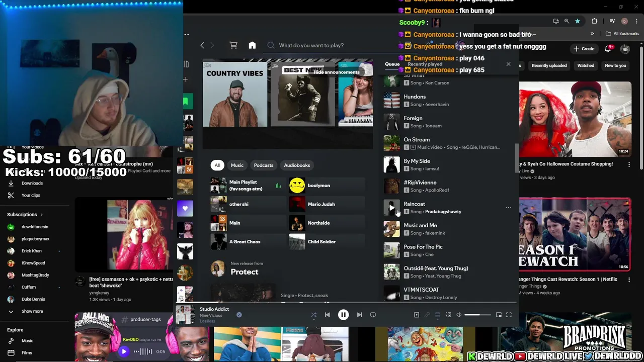Image resolution: width=644 pixels, height=362 pixels.
Task: Select Watched chip on YouTube
Action: point(586,65)
